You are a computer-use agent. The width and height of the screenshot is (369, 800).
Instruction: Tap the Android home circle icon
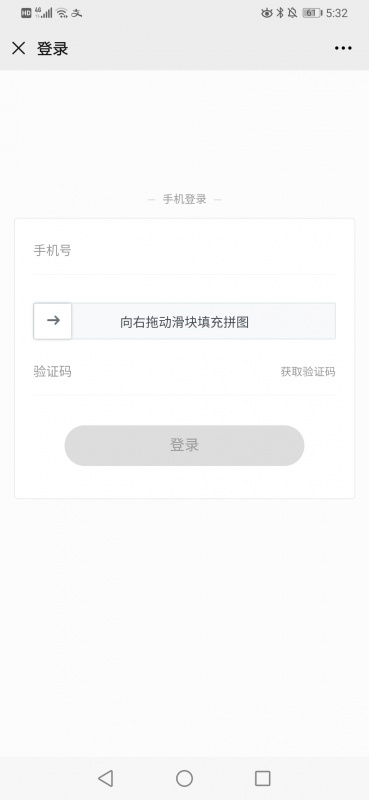coord(184,778)
